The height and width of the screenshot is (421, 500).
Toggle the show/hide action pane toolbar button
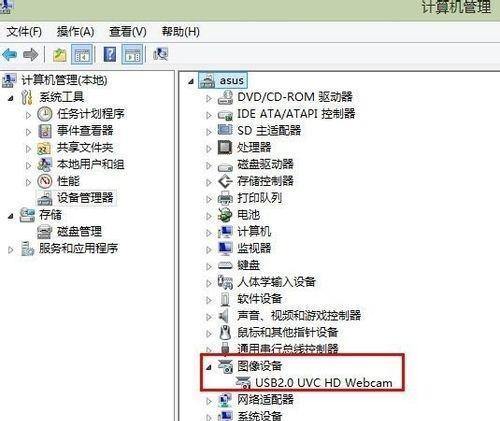[x=133, y=54]
